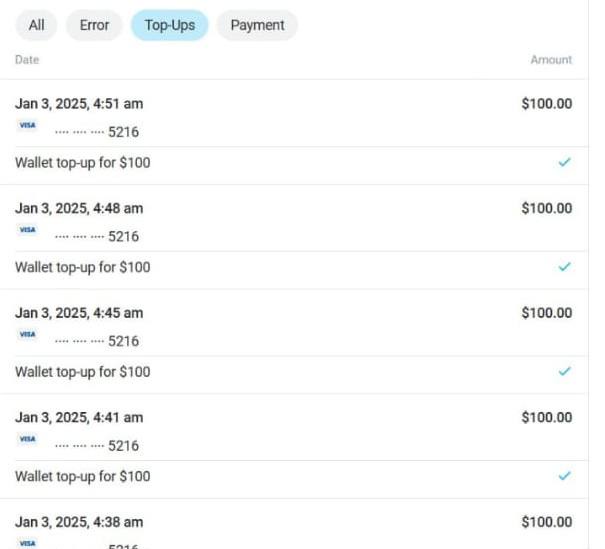Click the Visa icon for 4:45 am top-up

[27, 334]
